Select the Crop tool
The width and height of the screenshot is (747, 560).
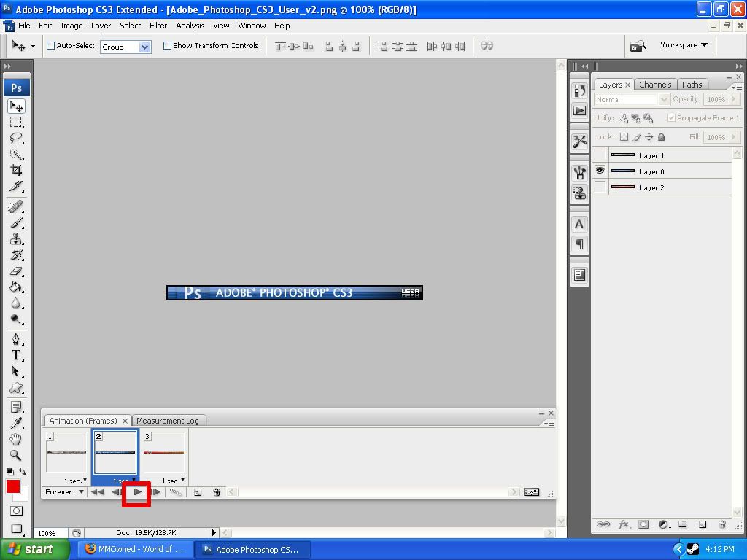(x=16, y=170)
